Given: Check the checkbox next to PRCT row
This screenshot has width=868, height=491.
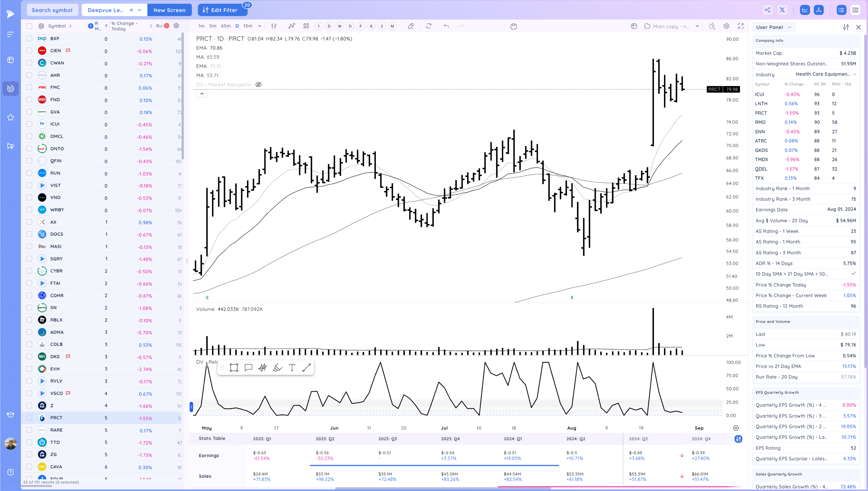Looking at the screenshot, I should pyautogui.click(x=29, y=417).
